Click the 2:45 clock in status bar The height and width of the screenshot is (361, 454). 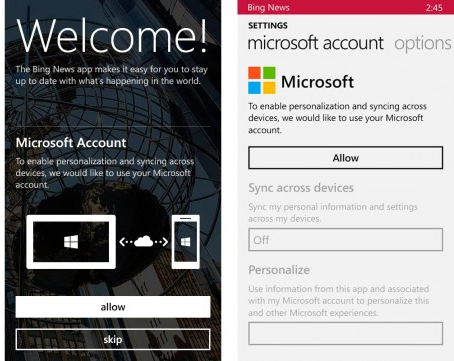point(434,7)
